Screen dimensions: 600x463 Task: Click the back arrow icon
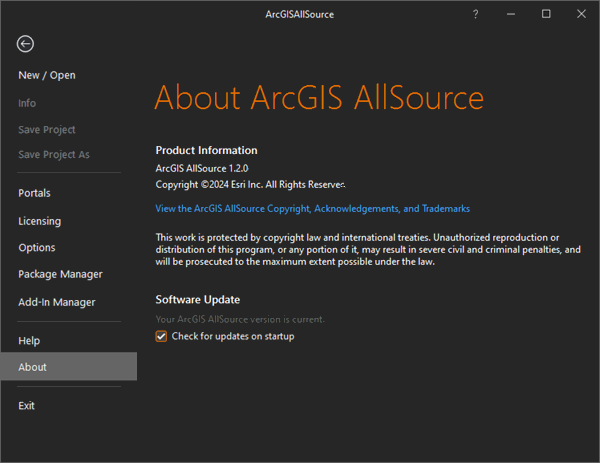tap(26, 44)
